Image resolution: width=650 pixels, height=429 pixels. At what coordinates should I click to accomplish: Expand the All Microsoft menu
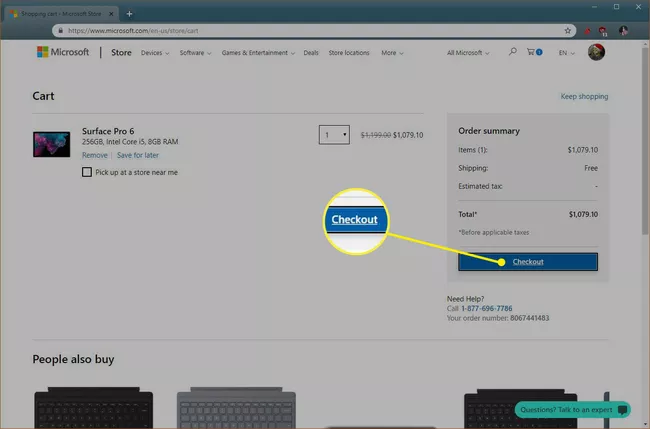[468, 53]
